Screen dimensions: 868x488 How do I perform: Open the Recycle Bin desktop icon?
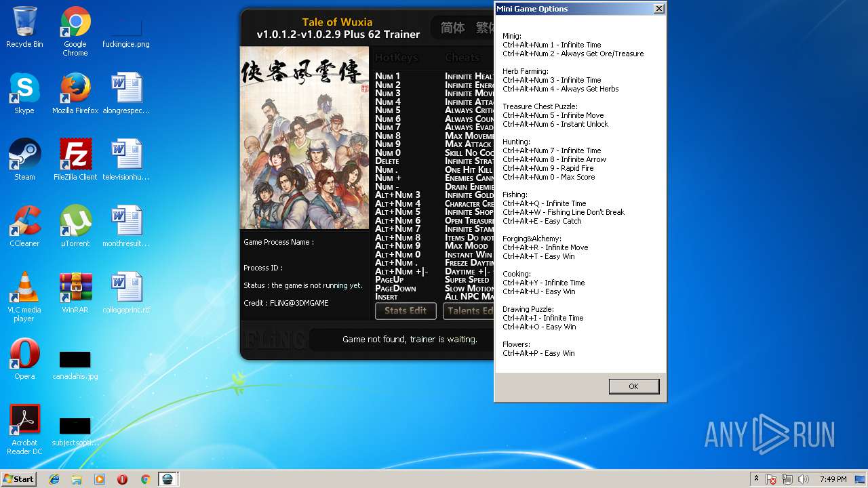pos(24,27)
